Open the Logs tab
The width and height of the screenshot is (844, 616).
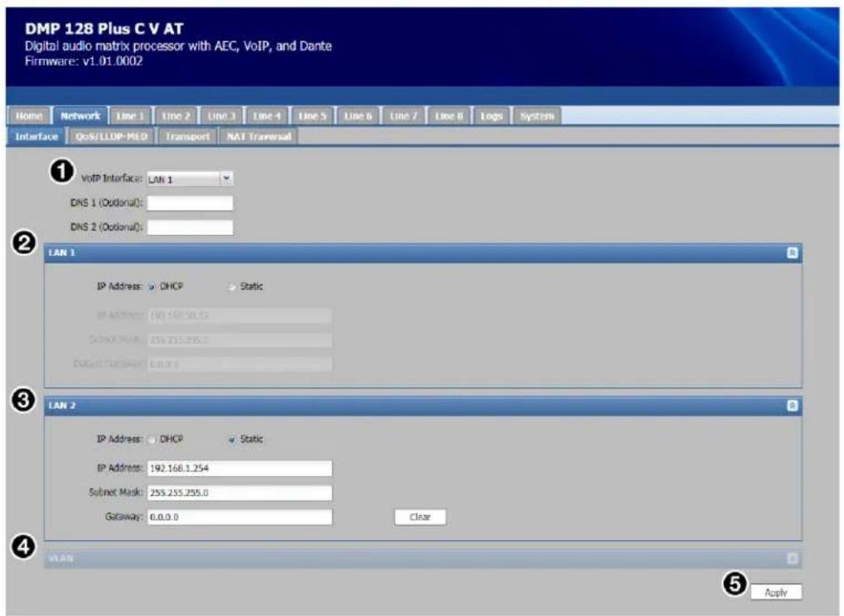pos(491,116)
